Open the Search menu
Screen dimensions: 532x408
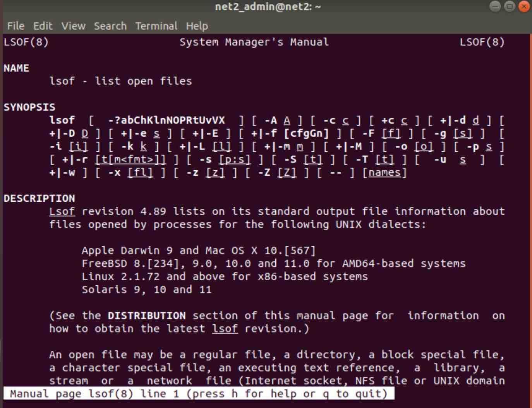pyautogui.click(x=110, y=26)
